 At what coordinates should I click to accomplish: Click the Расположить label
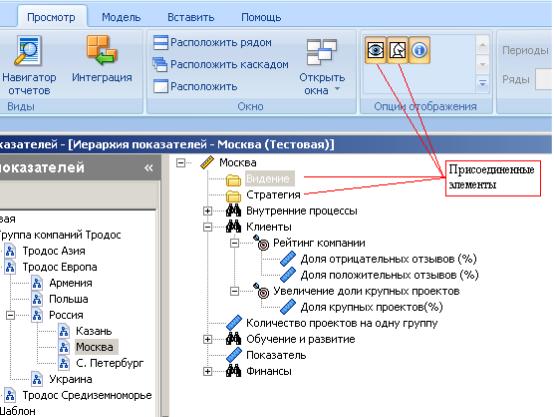(x=204, y=86)
